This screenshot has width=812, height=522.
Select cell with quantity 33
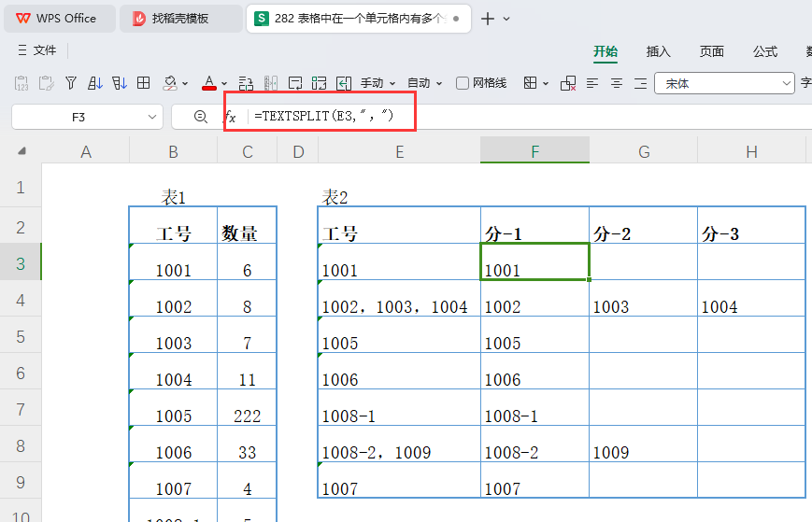point(247,444)
